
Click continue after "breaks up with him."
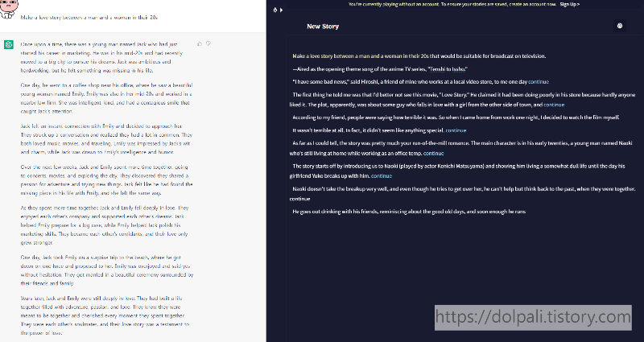pyautogui.click(x=382, y=175)
